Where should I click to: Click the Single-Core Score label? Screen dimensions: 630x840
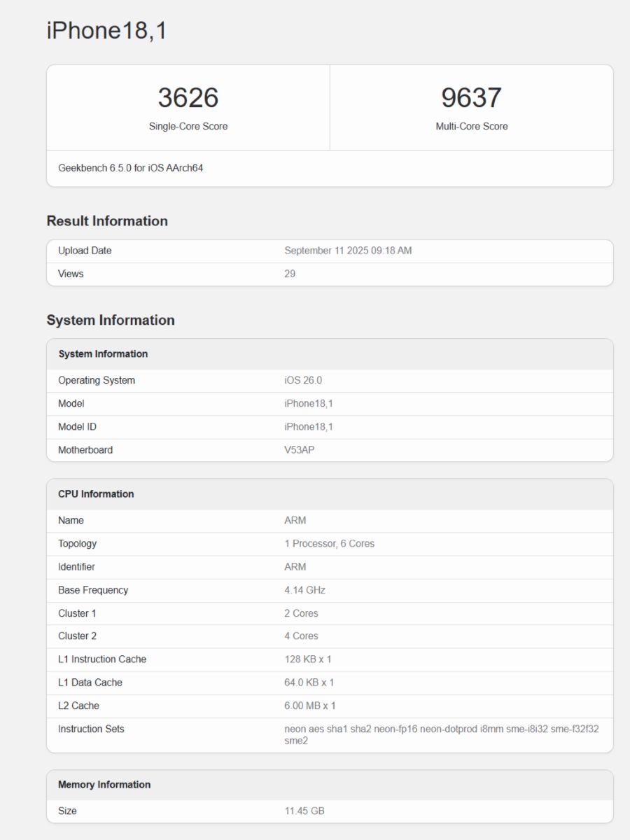188,127
